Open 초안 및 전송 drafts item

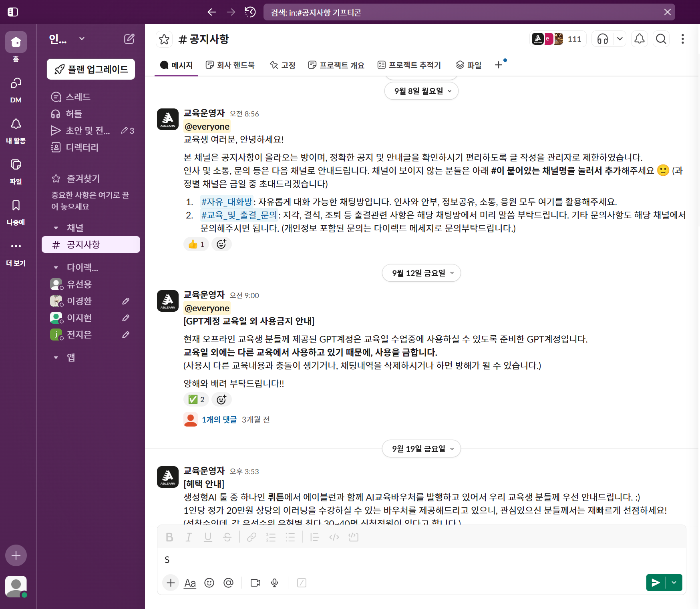pos(91,130)
